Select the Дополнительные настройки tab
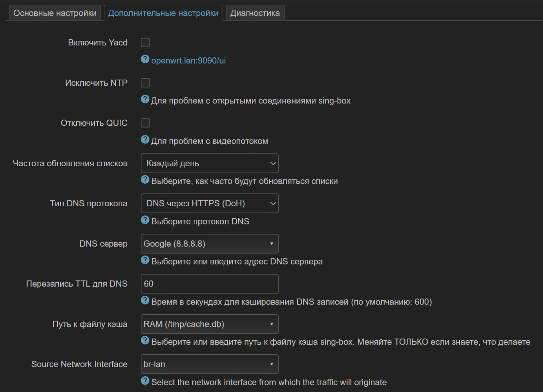Screen dimensions: 543x392 click(x=163, y=13)
